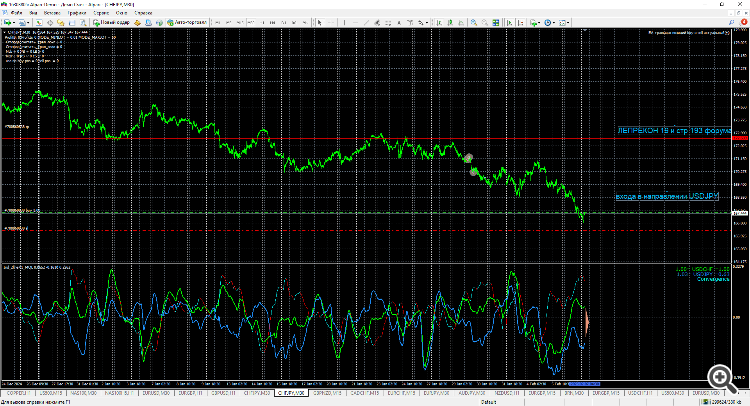Image resolution: width=750 pixels, height=406 pixels.
Task: Click the New Order button
Action: [x=111, y=22]
